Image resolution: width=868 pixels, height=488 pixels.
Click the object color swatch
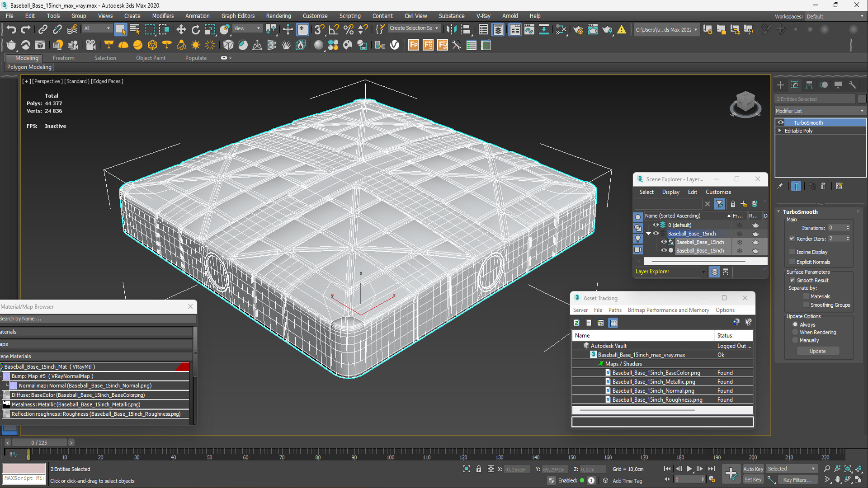tap(862, 99)
